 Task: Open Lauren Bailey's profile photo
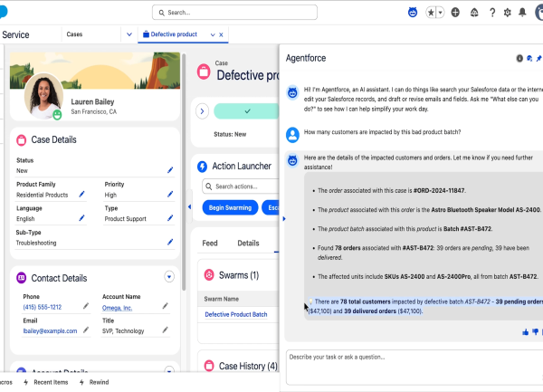point(44,96)
